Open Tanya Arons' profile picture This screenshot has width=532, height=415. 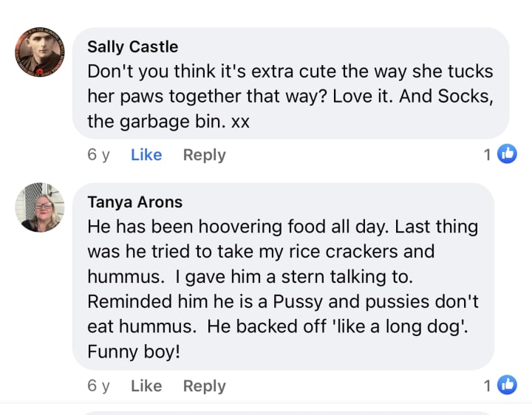[40, 208]
